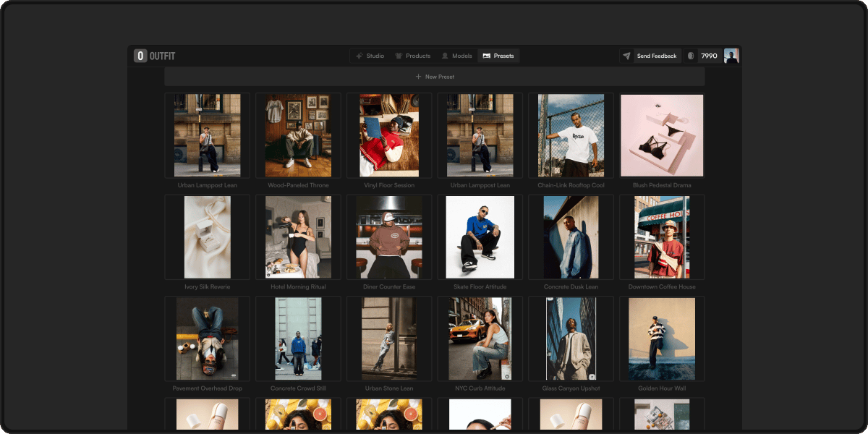
Task: Select the Ivory Silk Reverie preset image
Action: (x=207, y=237)
